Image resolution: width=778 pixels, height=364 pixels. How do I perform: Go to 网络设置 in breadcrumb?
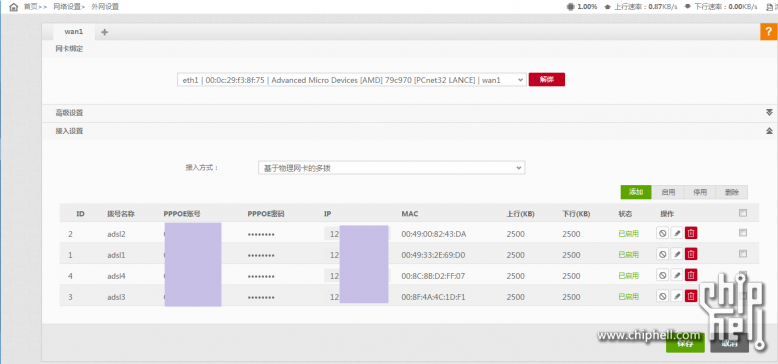[66, 7]
